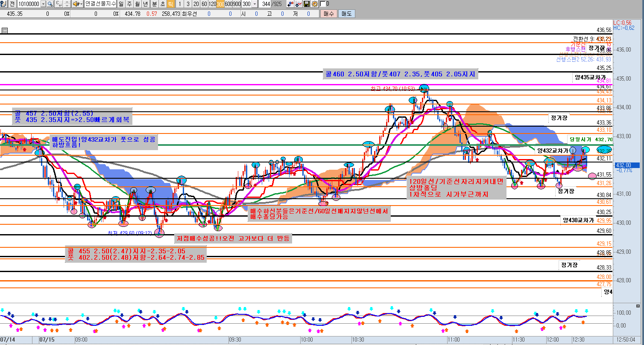The height and width of the screenshot is (345, 644).
Task: Click the 매도진입!양432교차가 annotation
Action: (104, 142)
